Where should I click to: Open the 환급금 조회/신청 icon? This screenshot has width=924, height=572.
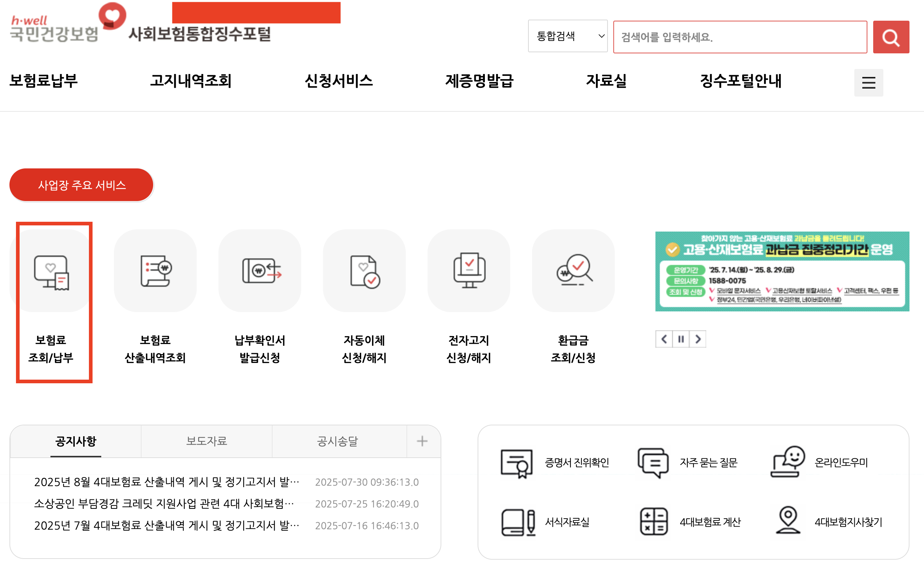pos(573,271)
